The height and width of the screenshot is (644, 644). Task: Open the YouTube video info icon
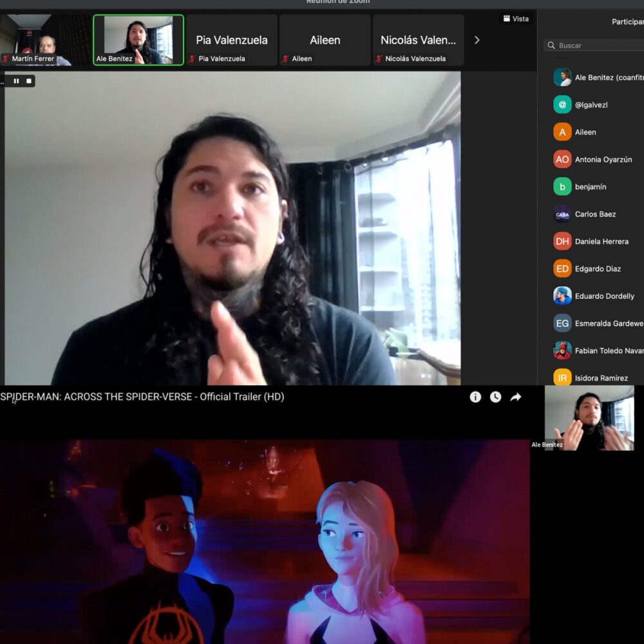[475, 397]
